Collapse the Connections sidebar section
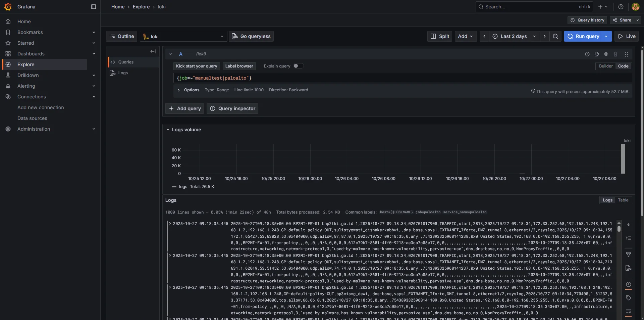 [x=94, y=97]
